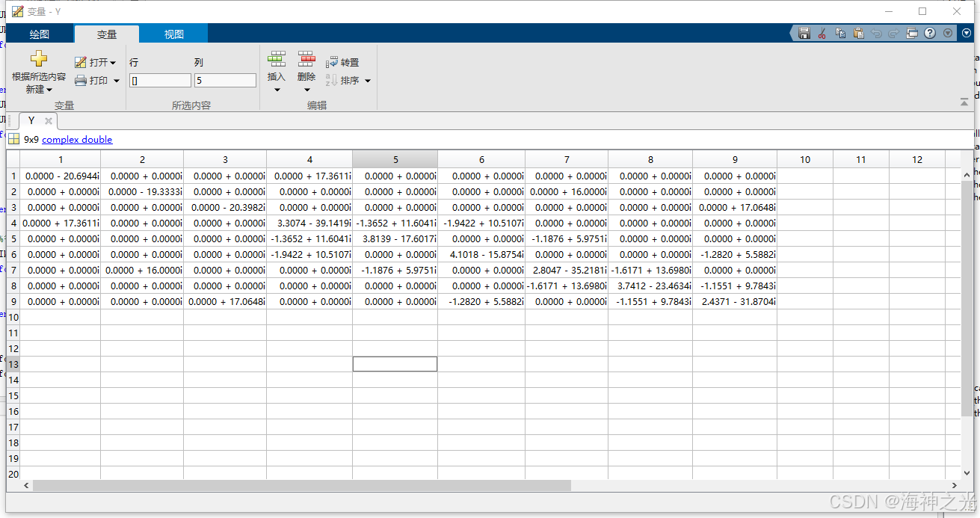
Task: Click the 转置 (Transpose) button
Action: point(342,63)
